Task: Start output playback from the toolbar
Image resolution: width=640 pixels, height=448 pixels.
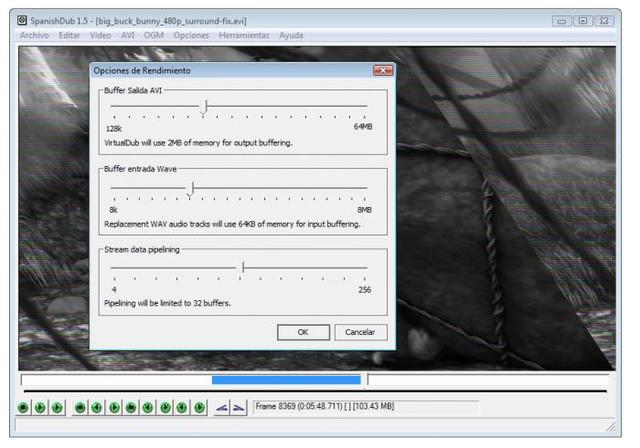Action: (x=57, y=407)
